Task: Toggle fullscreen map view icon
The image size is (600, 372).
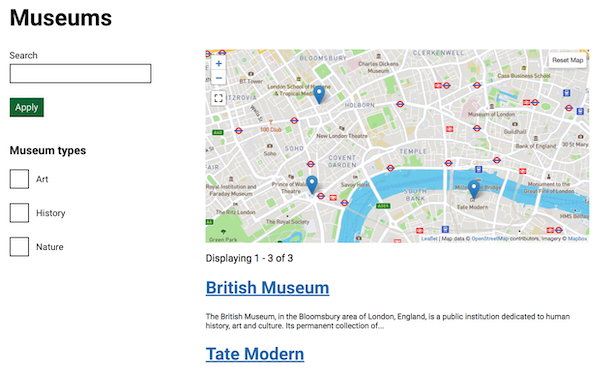Action: [218, 98]
